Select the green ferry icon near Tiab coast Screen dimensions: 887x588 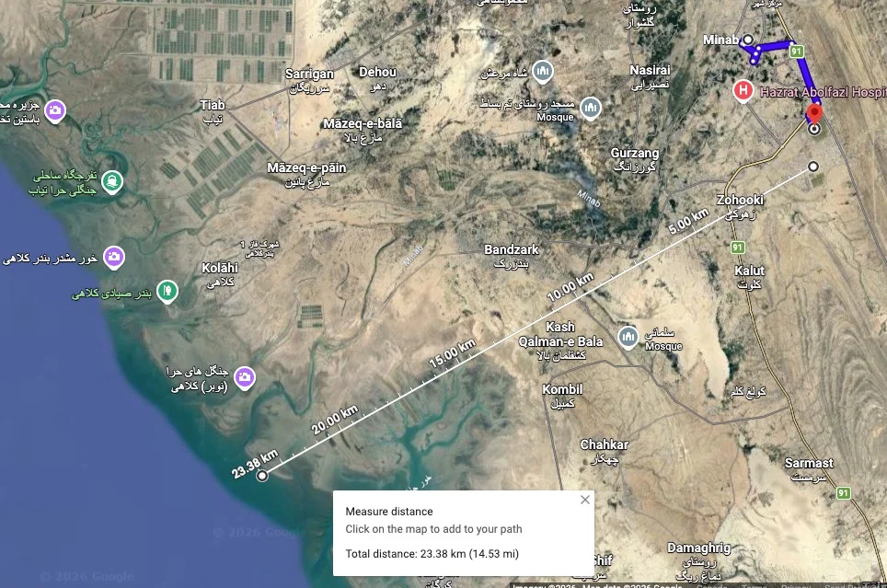point(112,181)
